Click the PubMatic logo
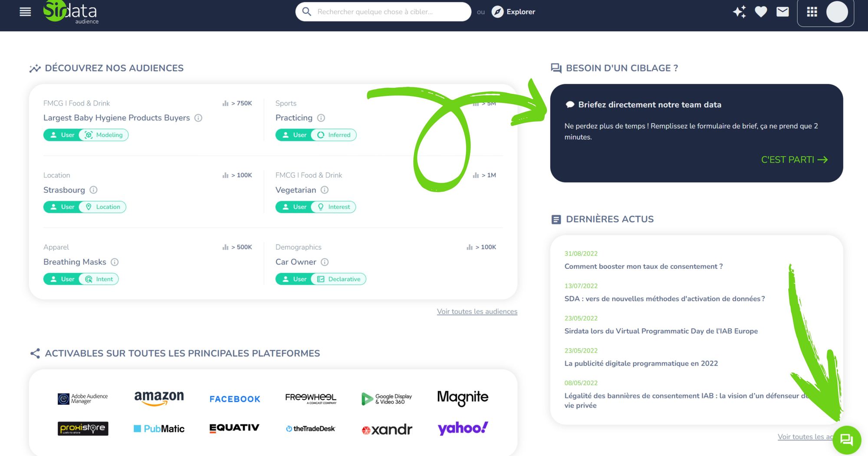Viewport: 868px width, 456px height. (159, 429)
